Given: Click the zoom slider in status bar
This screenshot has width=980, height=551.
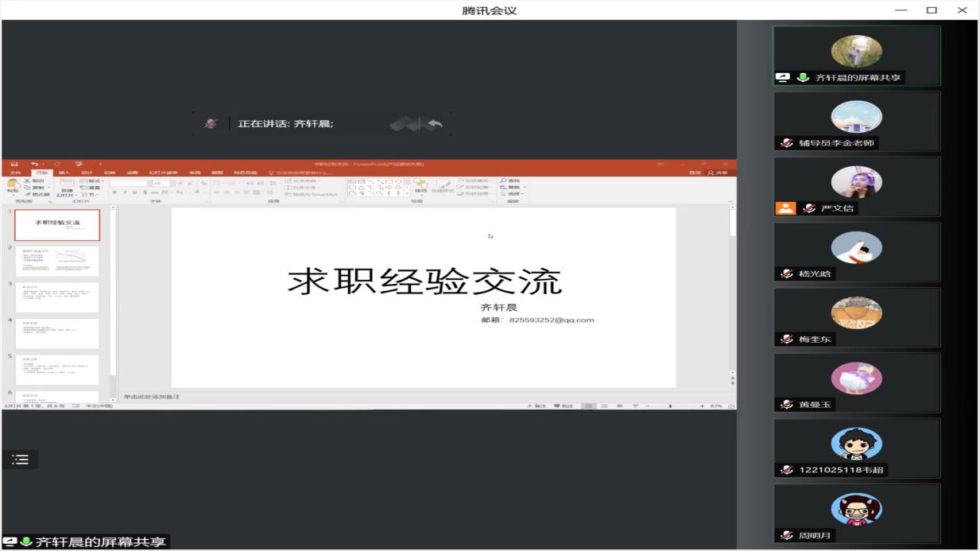Looking at the screenshot, I should (x=671, y=406).
